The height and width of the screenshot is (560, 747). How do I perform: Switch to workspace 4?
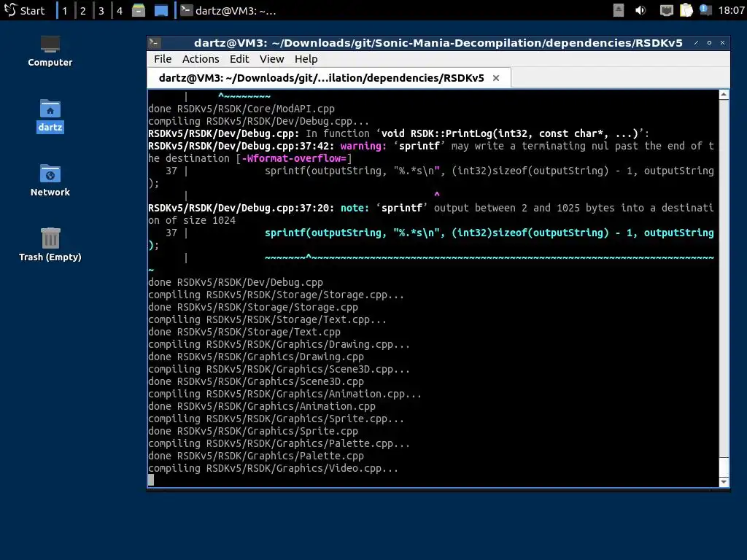pos(120,10)
